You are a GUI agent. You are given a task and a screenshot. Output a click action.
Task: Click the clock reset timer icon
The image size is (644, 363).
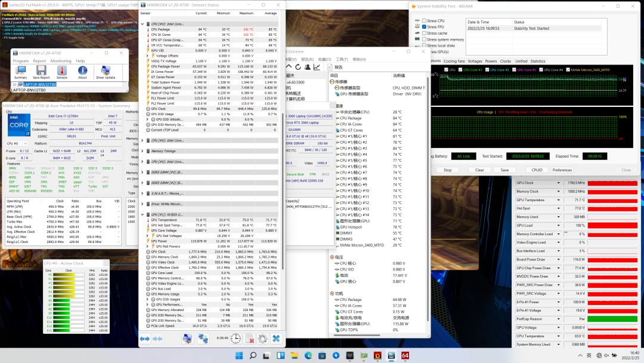(236, 339)
